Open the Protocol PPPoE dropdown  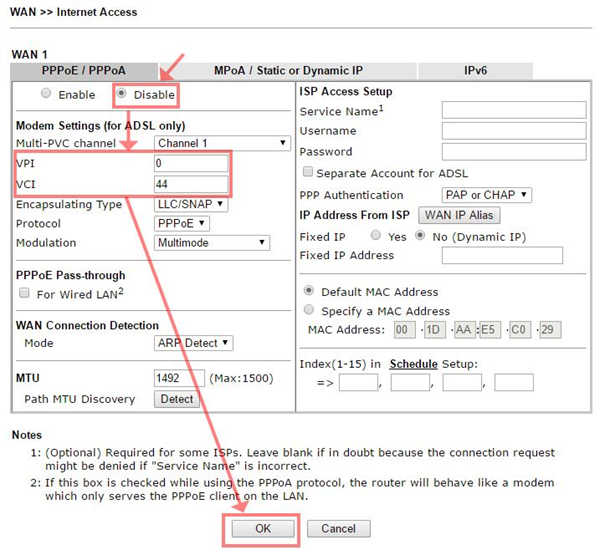tap(182, 223)
